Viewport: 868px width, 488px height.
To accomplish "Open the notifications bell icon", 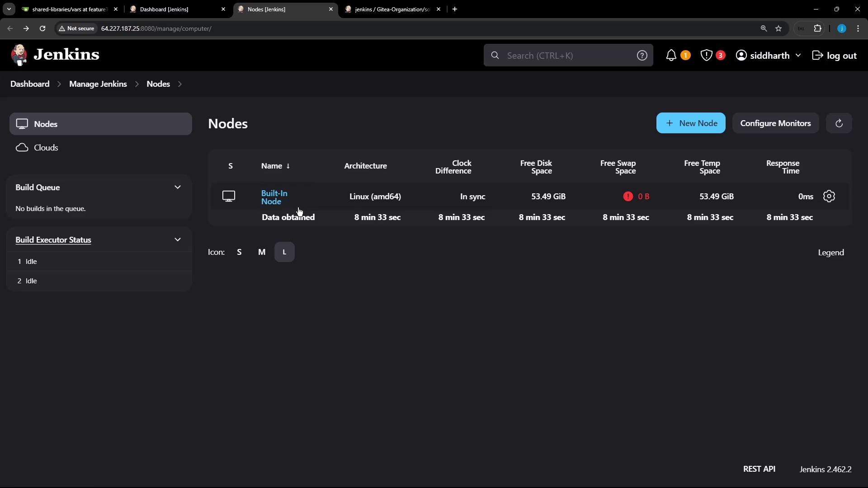I will (671, 56).
